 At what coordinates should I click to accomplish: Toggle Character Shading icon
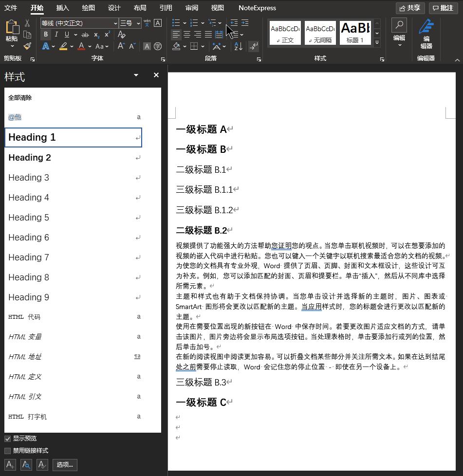147,46
